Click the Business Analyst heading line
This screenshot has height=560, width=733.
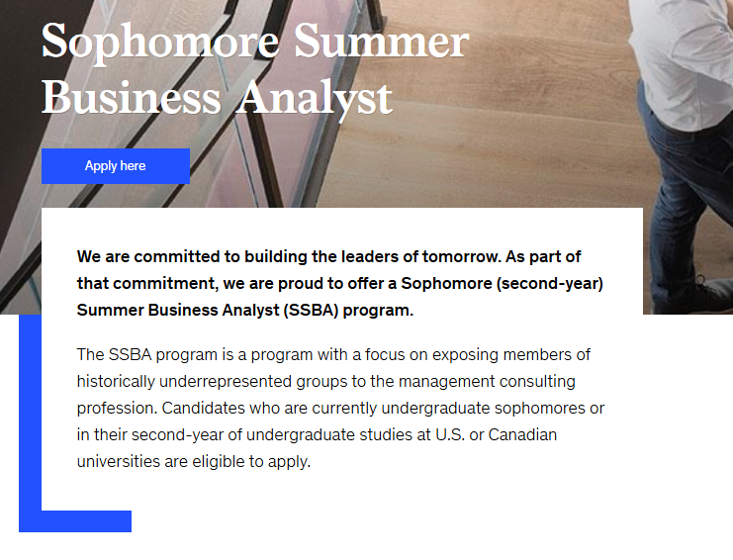point(217,98)
